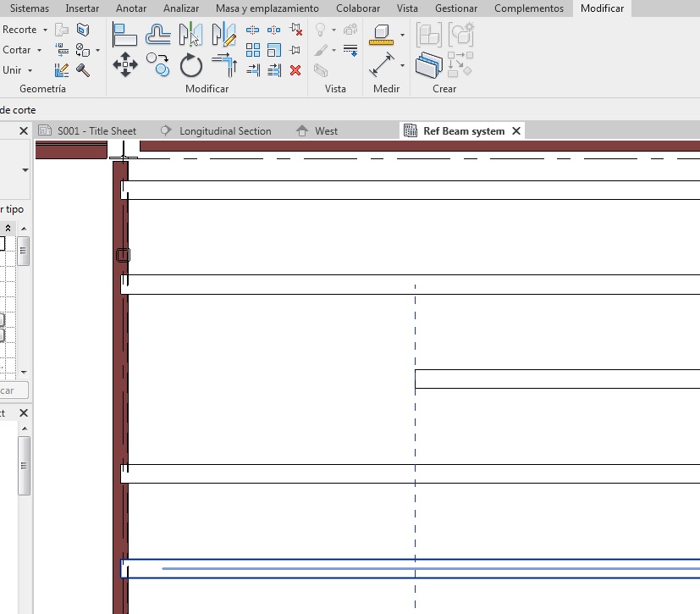Click the properties palette vertical scrollbar thumb
The image size is (700, 614).
[25, 251]
